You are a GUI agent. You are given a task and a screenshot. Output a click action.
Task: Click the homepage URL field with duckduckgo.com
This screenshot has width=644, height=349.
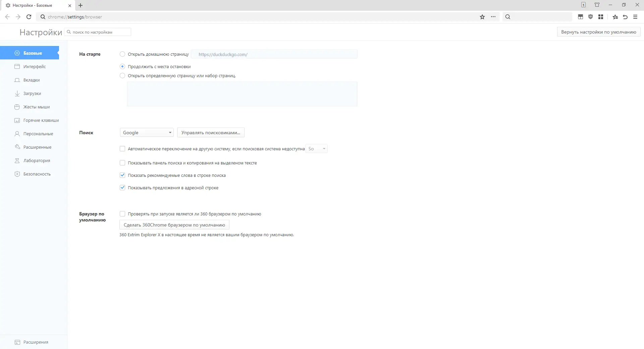[274, 54]
